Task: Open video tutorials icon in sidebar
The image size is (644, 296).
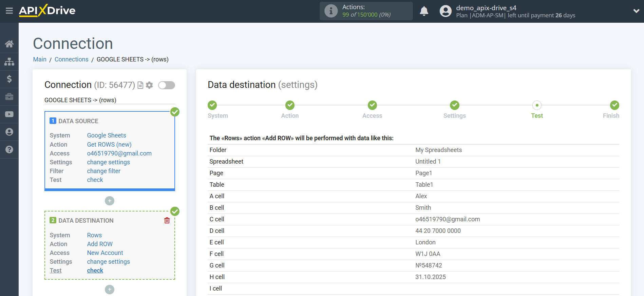Action: [x=9, y=114]
